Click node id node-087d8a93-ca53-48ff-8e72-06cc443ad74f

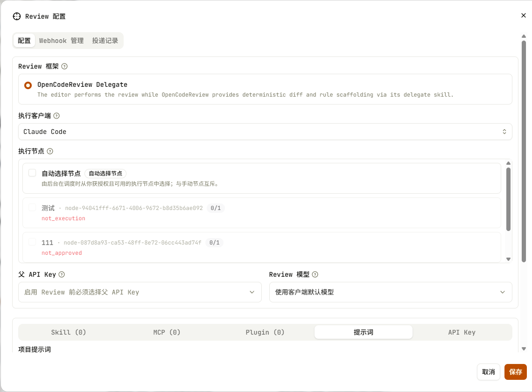(x=133, y=243)
